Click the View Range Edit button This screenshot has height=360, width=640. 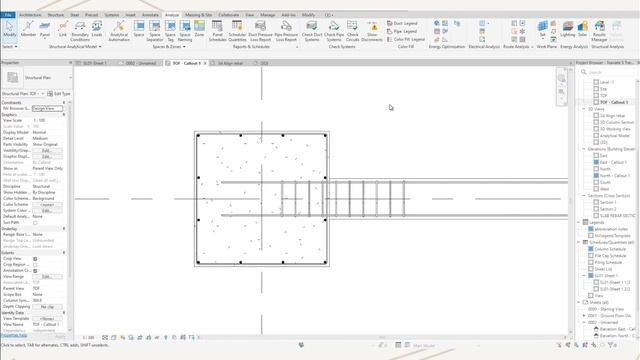(47, 277)
